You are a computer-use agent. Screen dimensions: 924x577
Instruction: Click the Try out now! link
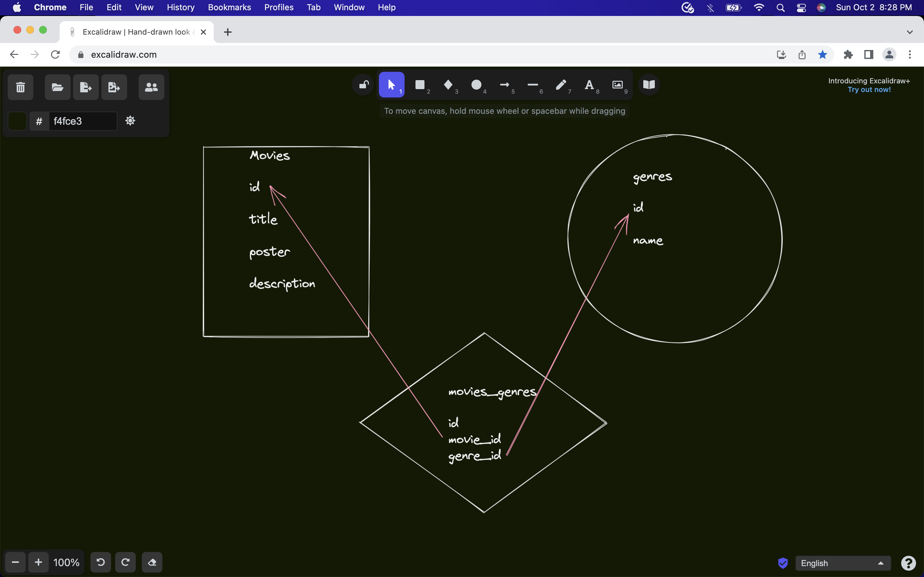point(869,90)
